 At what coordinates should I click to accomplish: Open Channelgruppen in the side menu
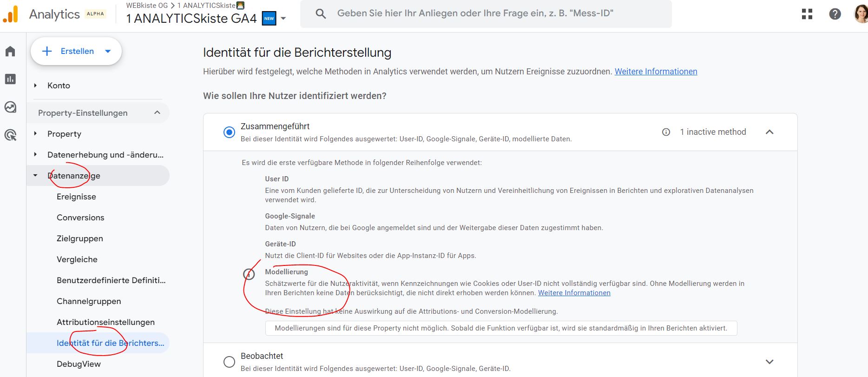coord(89,301)
